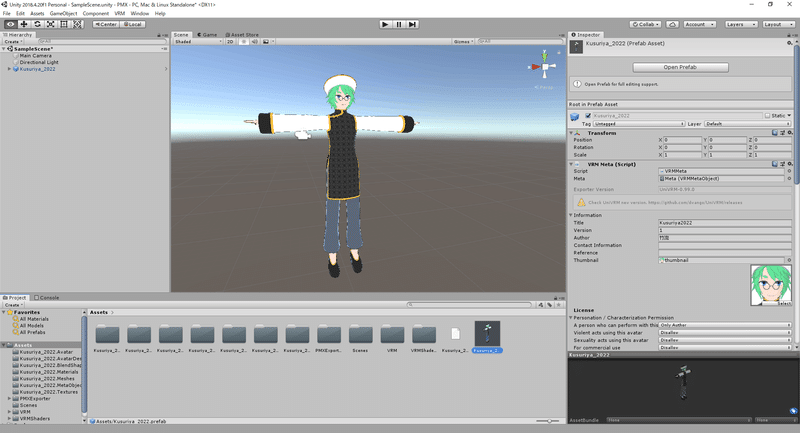Open the File menu

click(7, 13)
